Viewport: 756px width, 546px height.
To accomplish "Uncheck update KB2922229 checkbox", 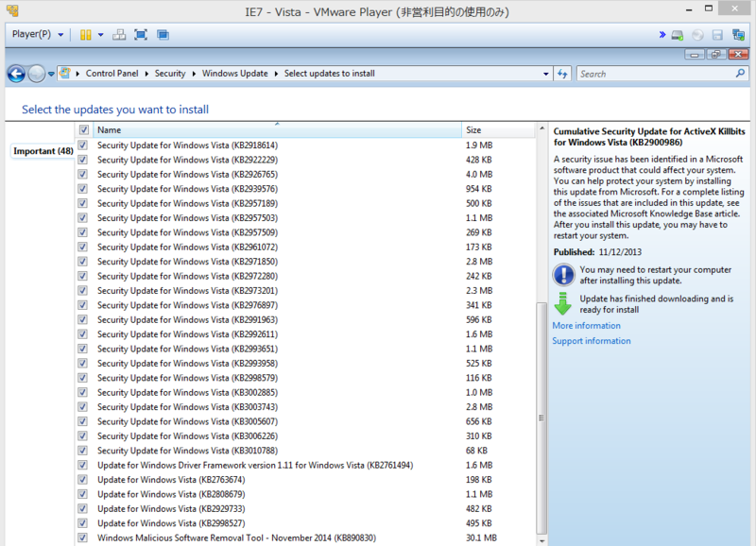I will (83, 160).
